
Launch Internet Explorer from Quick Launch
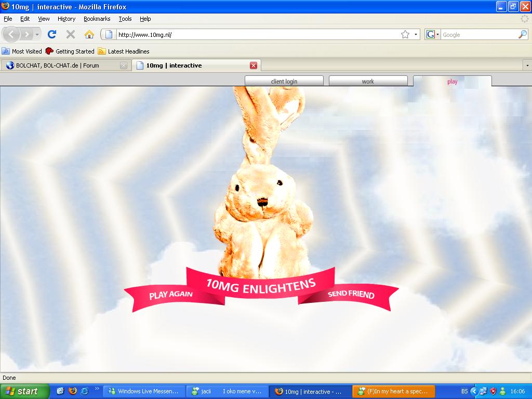[85, 391]
